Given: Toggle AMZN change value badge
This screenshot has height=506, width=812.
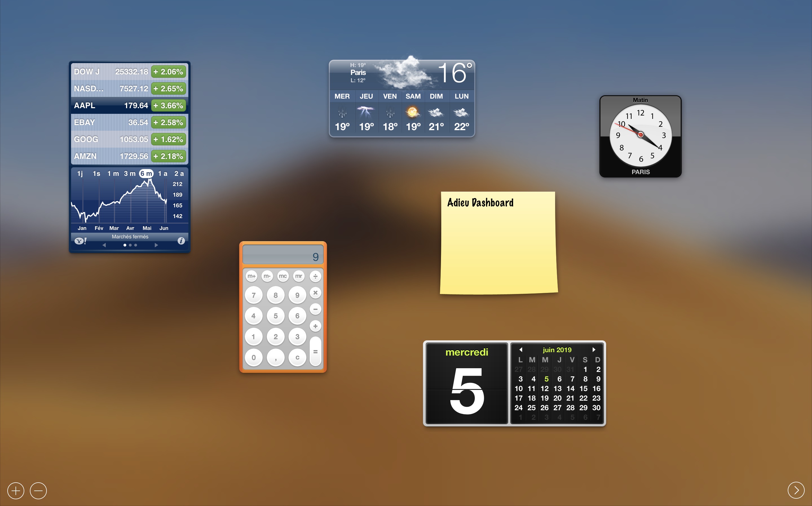Looking at the screenshot, I should [x=168, y=156].
